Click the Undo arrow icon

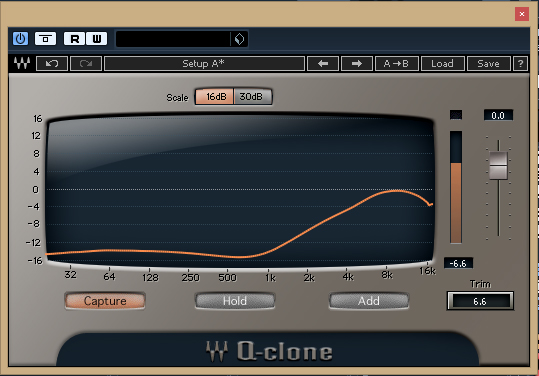click(52, 64)
